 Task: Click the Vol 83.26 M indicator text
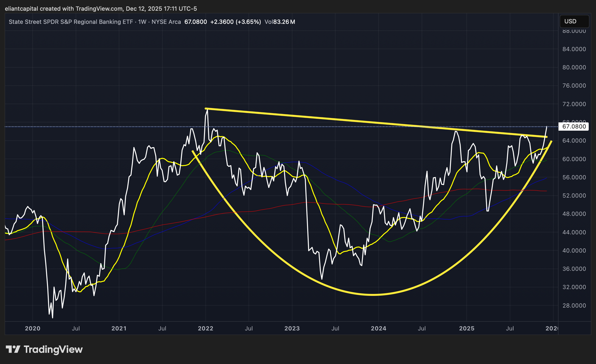coord(280,22)
